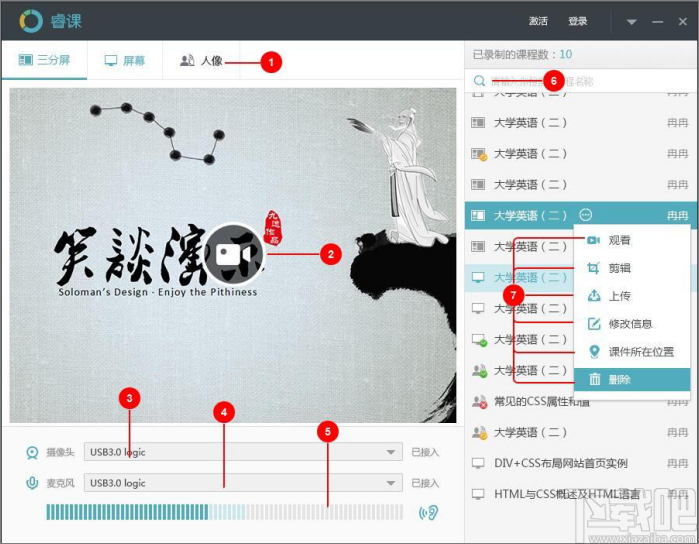This screenshot has height=544, width=699.
Task: Select the HTML与CSS概述及HTML语言 course
Action: click(580, 494)
